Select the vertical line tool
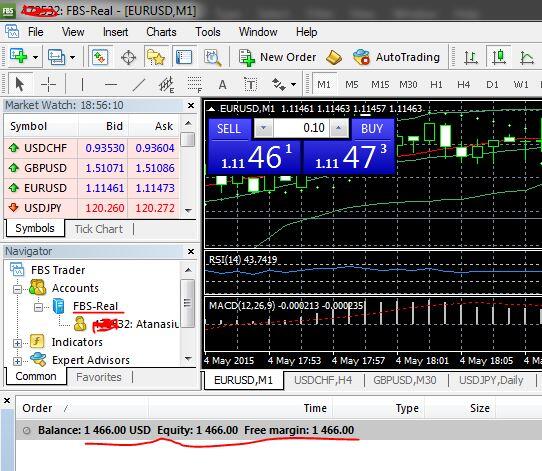542x471 pixels. pyautogui.click(x=82, y=85)
